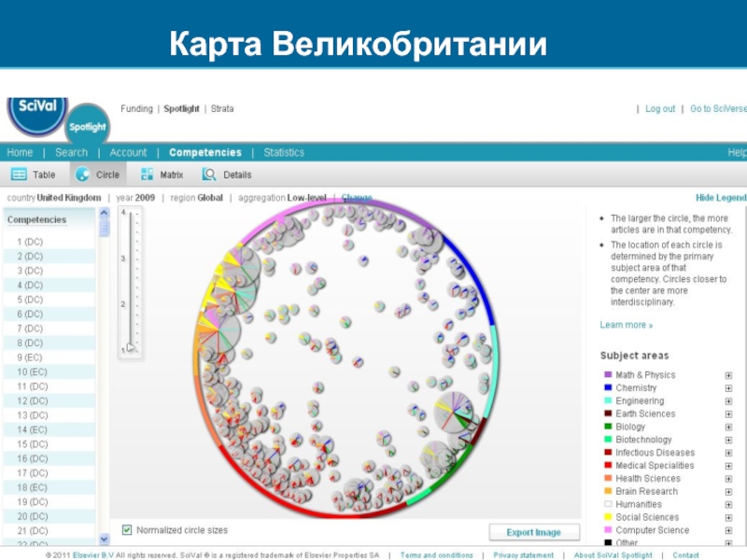Expand the Engineering subject area
Image resolution: width=747 pixels, height=560 pixels.
(728, 401)
